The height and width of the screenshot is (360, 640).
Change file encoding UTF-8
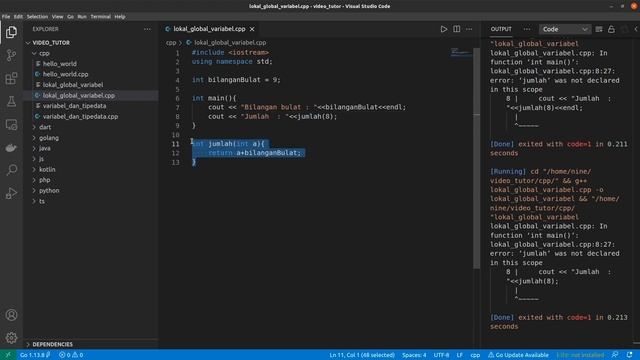[441, 355]
